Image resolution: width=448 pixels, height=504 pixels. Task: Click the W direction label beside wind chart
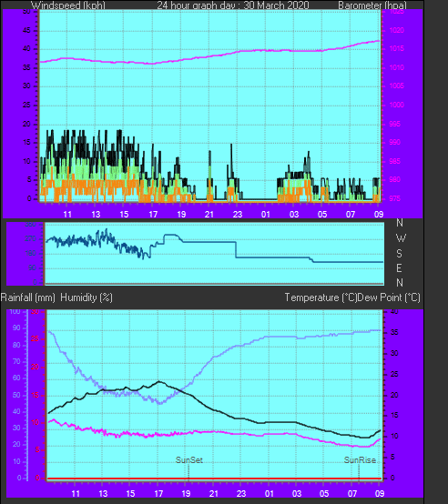[401, 238]
